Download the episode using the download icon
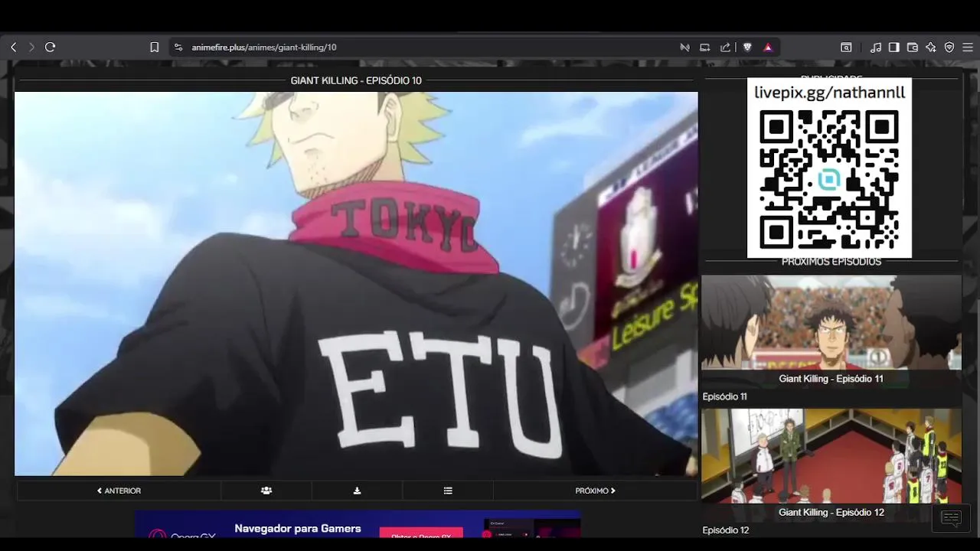 tap(357, 491)
